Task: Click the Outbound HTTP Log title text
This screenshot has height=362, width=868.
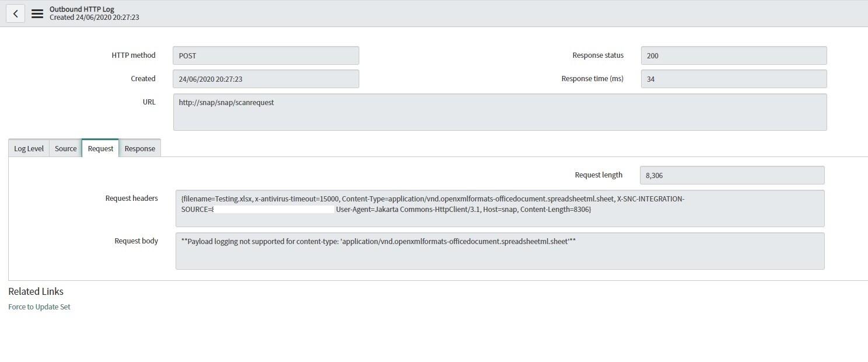Action: point(82,9)
